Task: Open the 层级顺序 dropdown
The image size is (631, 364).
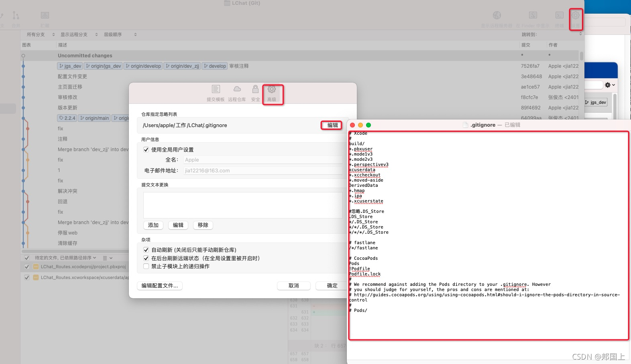Action: [120, 34]
